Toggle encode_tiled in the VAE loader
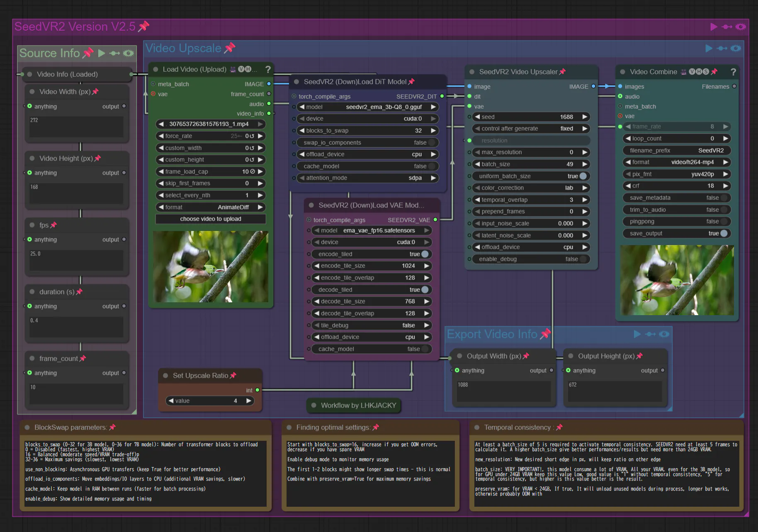 click(425, 254)
